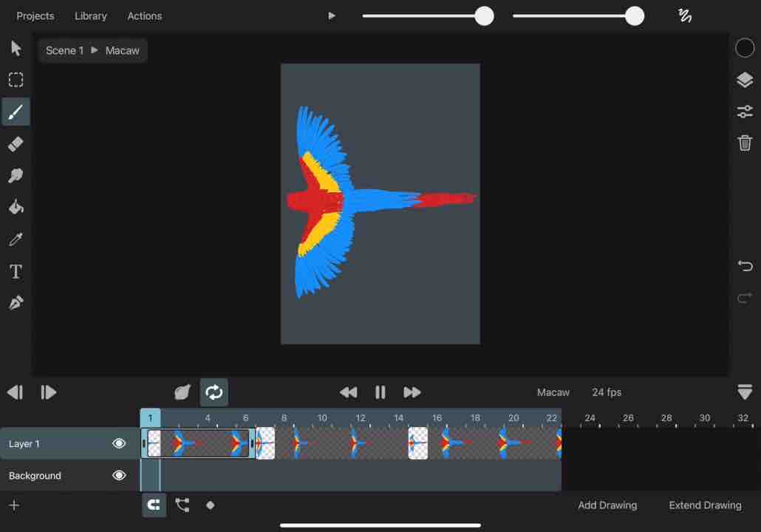The image size is (761, 532).
Task: Navigate to Scene 1 in breadcrumb
Action: 64,50
